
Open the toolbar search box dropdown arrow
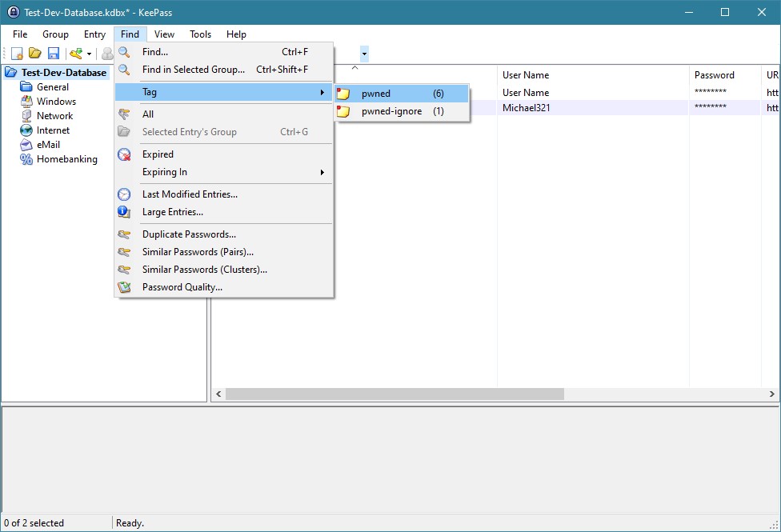point(364,54)
